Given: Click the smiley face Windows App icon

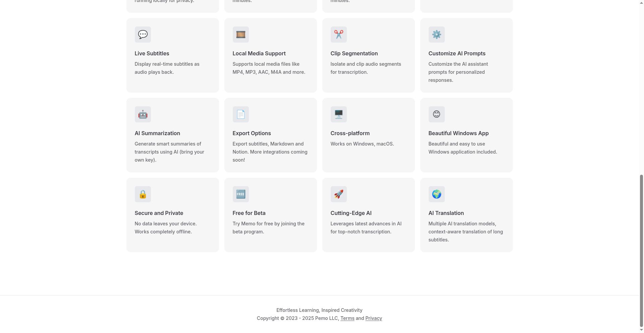Looking at the screenshot, I should coord(436,114).
